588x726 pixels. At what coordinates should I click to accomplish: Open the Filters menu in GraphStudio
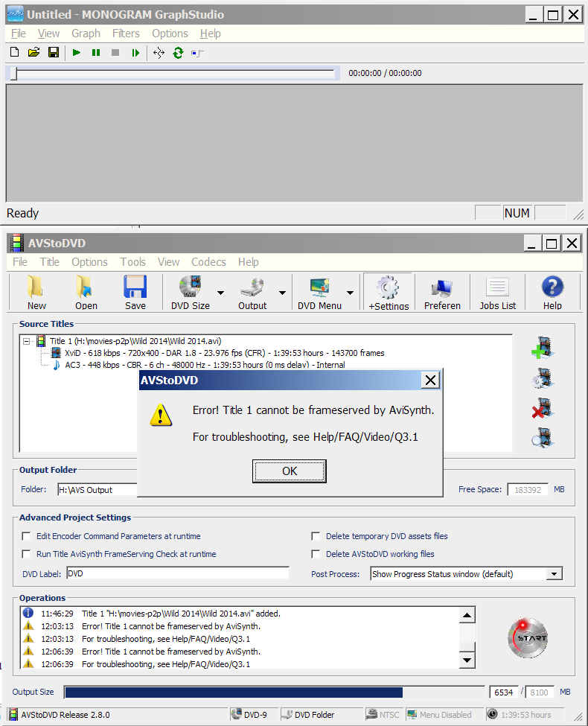click(x=126, y=34)
